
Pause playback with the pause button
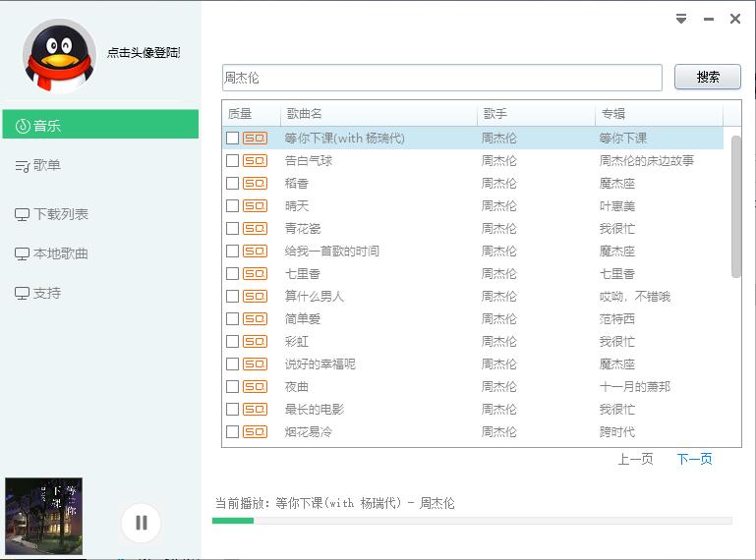[141, 523]
